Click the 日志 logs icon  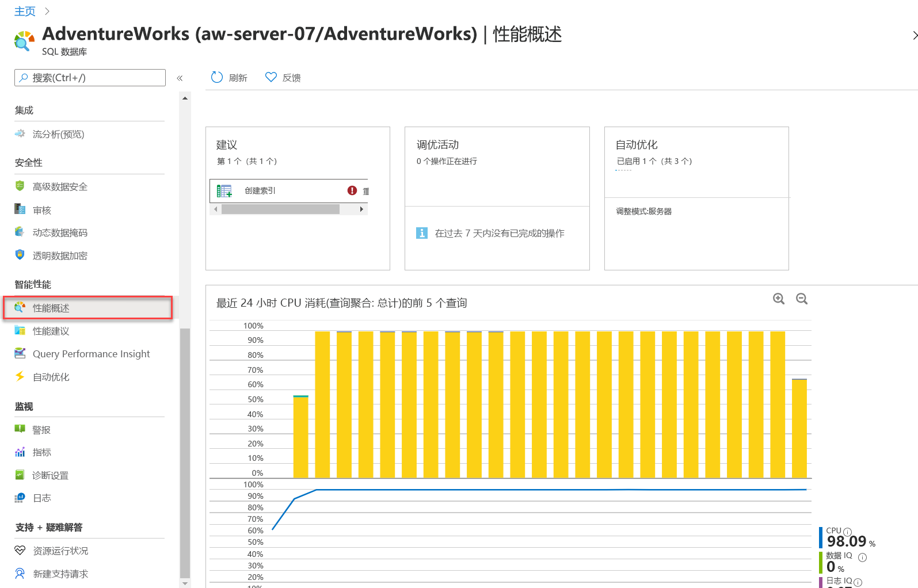click(20, 497)
